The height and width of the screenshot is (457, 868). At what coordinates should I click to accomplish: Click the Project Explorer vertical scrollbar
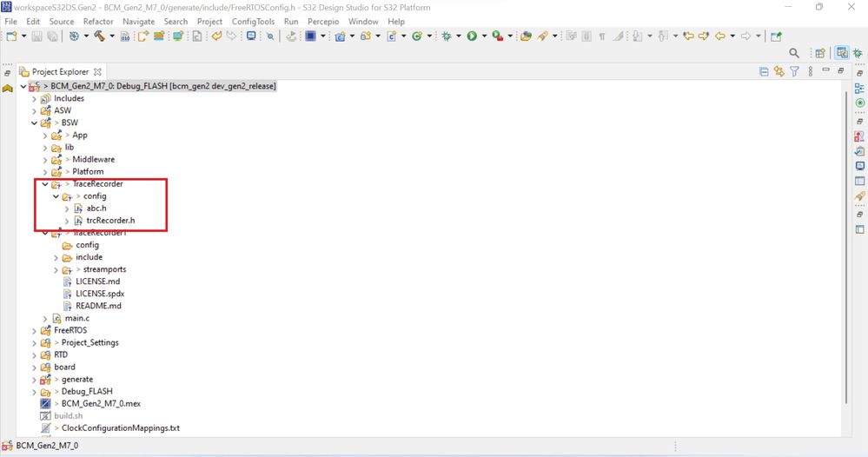(846, 248)
